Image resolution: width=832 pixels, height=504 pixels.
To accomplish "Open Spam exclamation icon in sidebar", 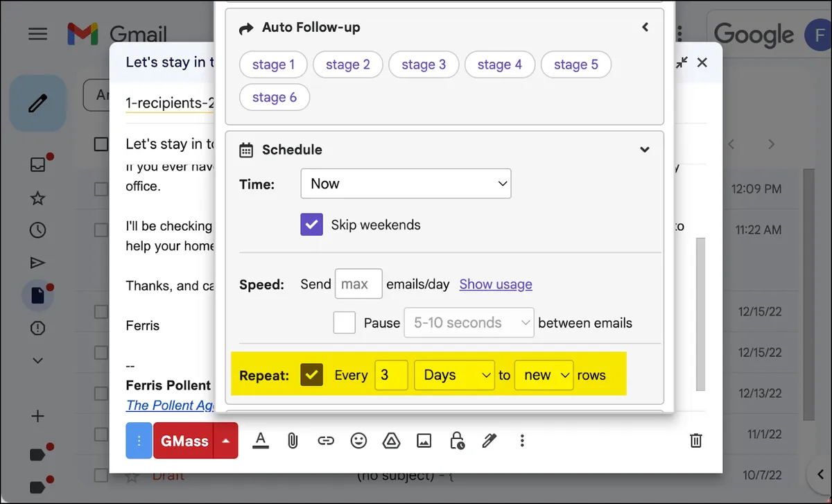I will click(37, 327).
